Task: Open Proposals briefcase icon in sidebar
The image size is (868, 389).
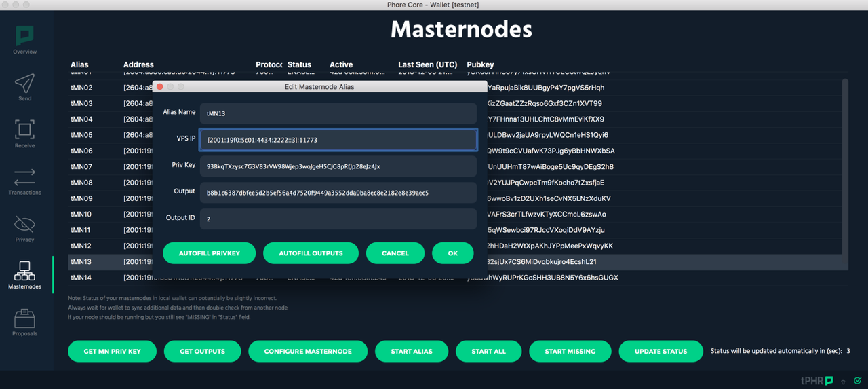Action: tap(24, 322)
